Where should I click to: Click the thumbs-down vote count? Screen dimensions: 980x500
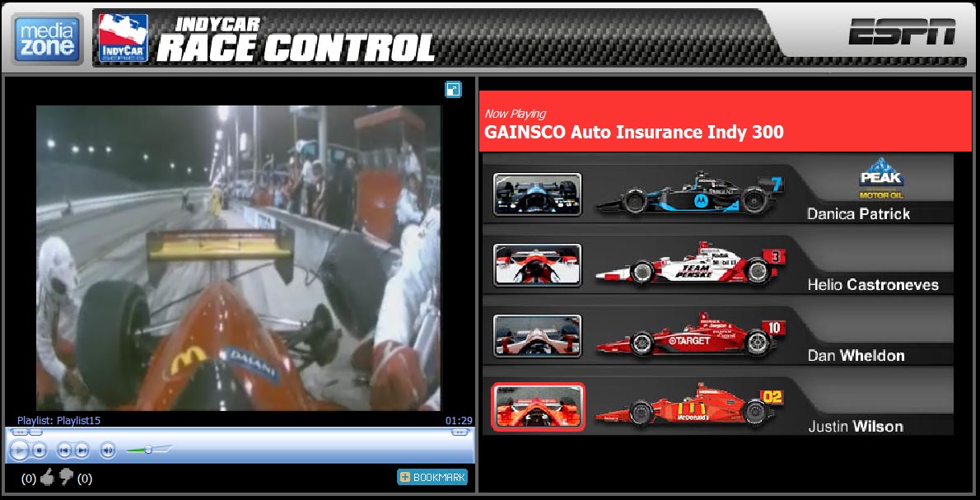coord(85,479)
